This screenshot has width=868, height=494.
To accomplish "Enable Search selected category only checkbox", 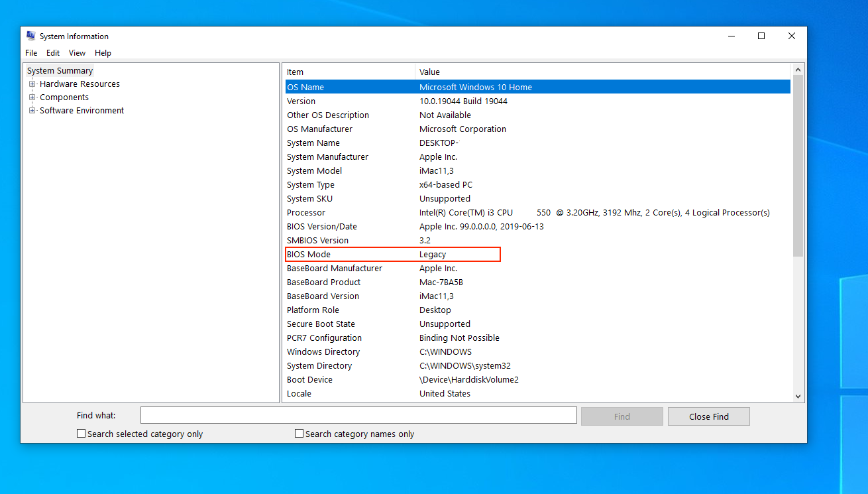I will pos(81,434).
